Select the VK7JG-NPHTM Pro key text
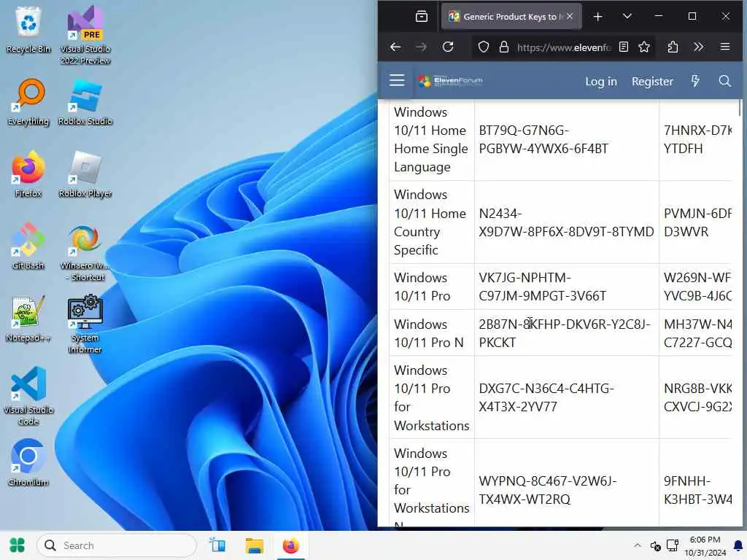The height and width of the screenshot is (560, 747). (x=542, y=287)
